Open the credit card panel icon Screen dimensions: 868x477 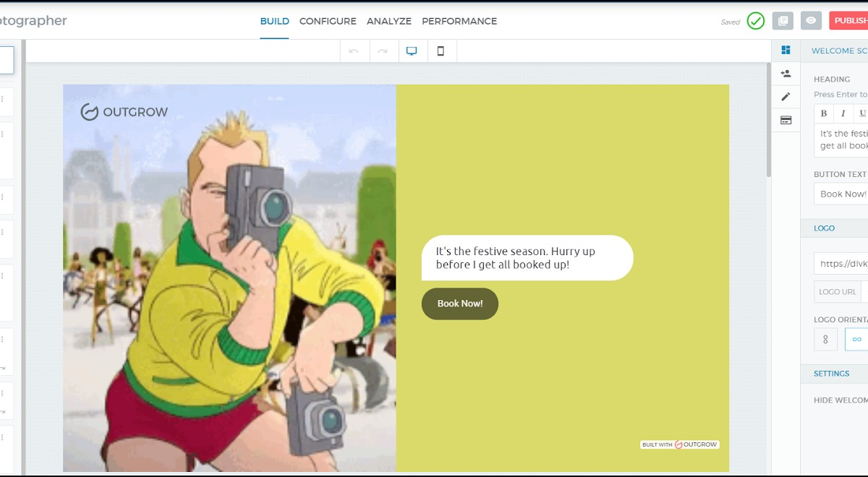click(786, 120)
